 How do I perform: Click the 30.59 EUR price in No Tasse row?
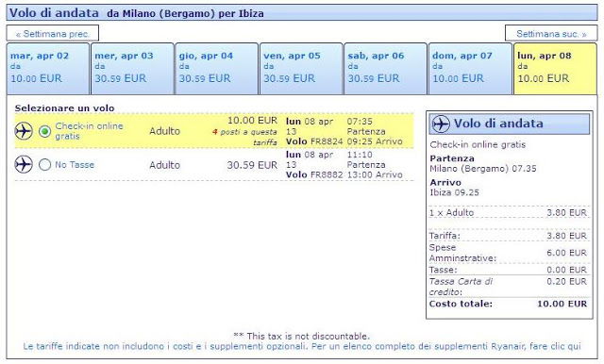pyautogui.click(x=252, y=165)
